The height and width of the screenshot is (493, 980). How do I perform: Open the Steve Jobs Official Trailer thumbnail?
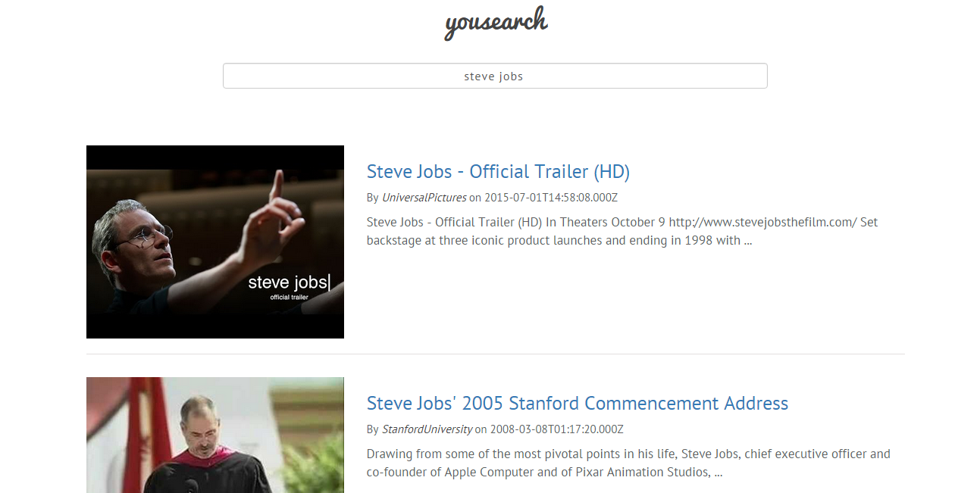(x=214, y=242)
